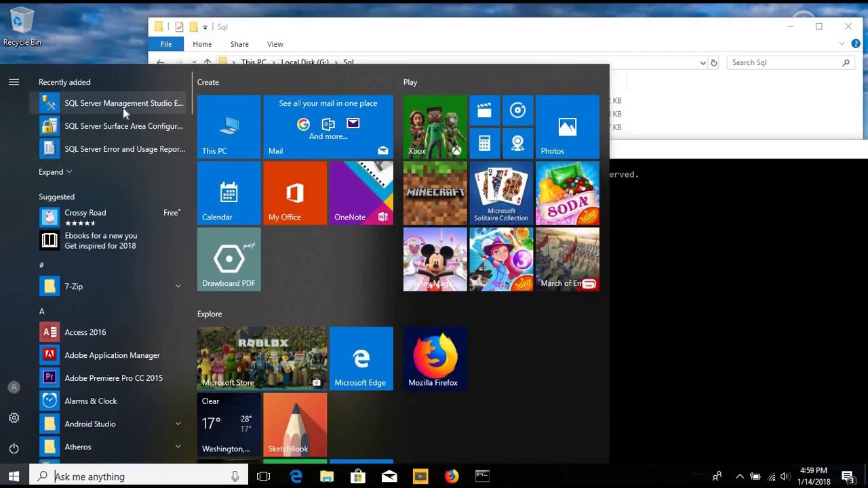Open the Power options
This screenshot has width=868, height=488.
pos(14,449)
